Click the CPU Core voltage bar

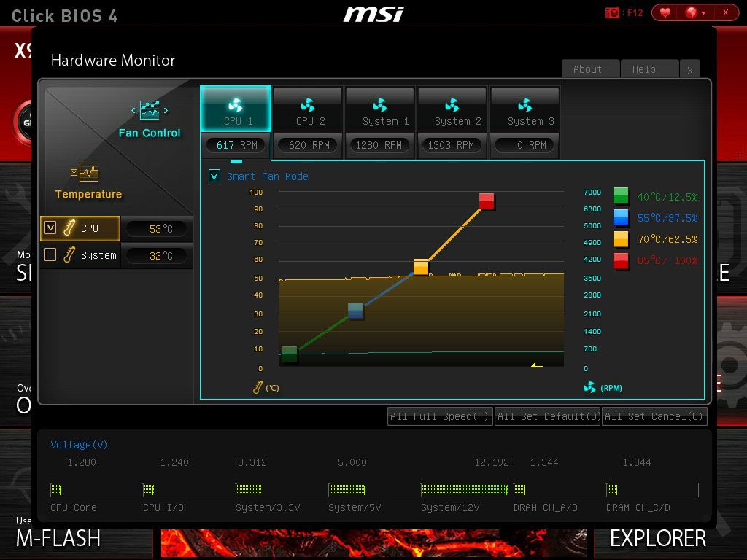point(56,489)
